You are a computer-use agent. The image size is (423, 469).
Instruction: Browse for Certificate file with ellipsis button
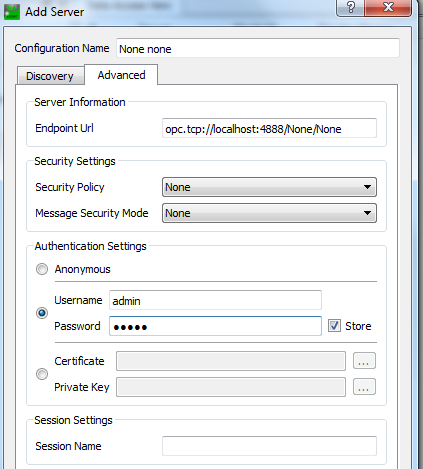(364, 361)
